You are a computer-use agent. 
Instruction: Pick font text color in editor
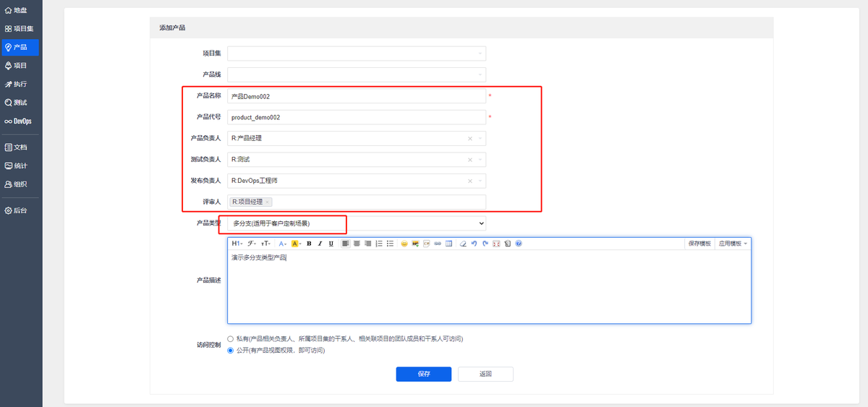click(x=283, y=244)
